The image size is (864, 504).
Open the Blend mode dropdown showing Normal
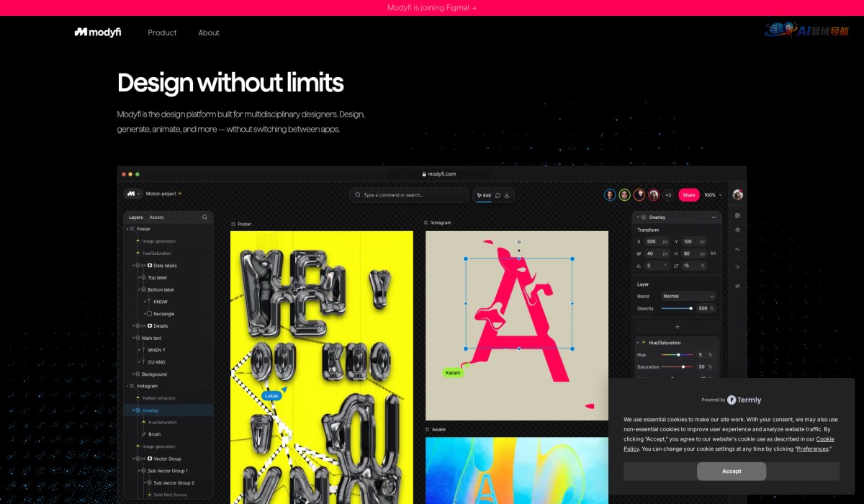(x=688, y=296)
